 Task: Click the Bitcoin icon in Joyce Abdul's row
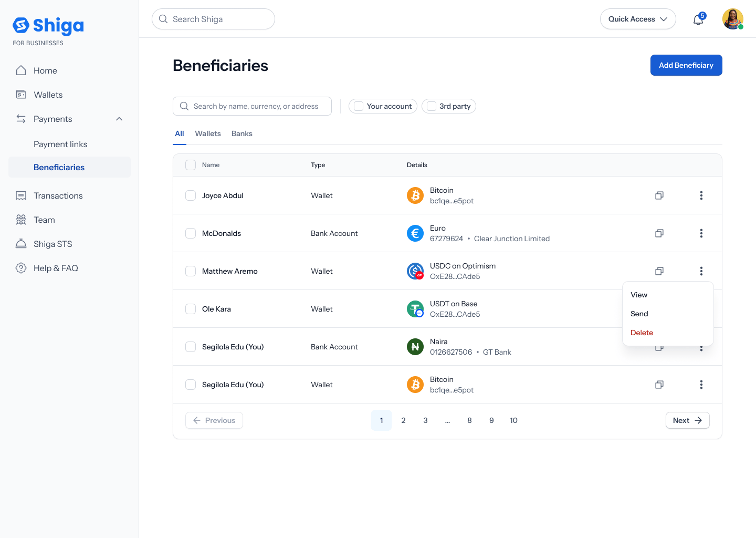pos(415,195)
